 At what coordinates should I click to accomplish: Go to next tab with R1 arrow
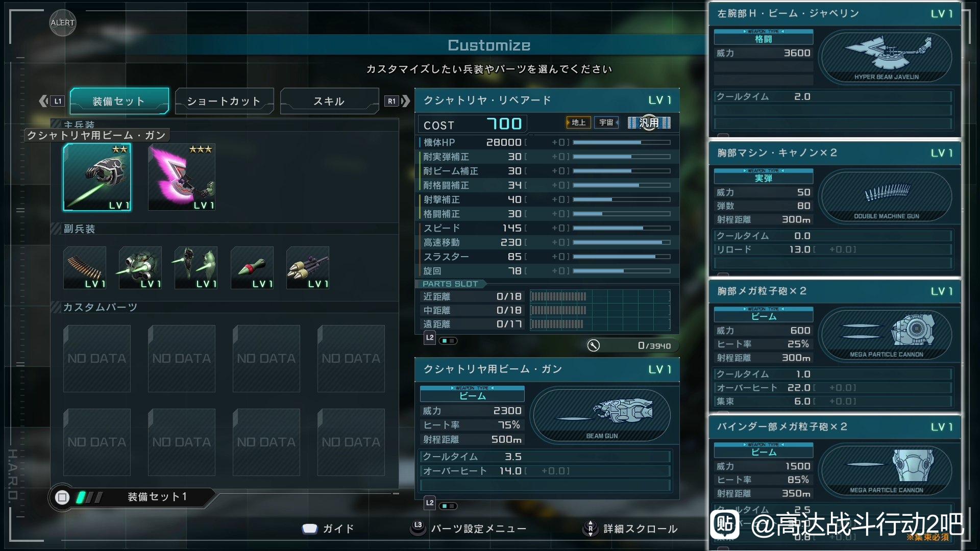[x=397, y=101]
